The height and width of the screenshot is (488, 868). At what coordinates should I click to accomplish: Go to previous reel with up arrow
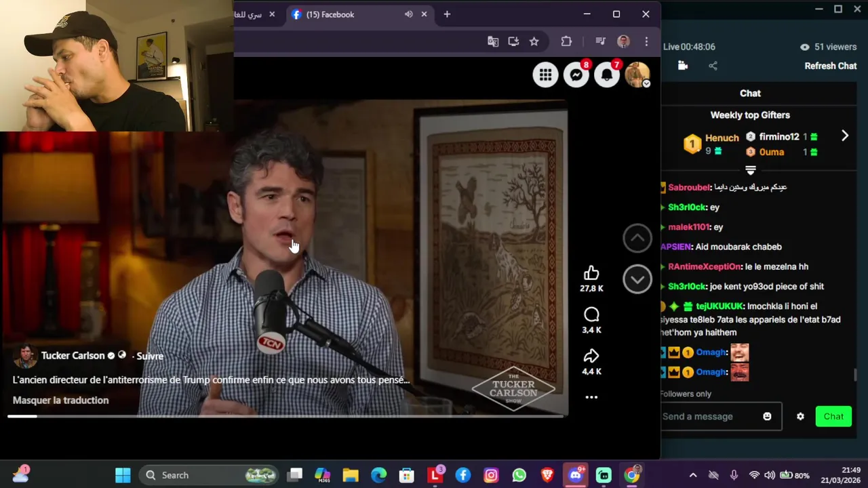pyautogui.click(x=637, y=238)
